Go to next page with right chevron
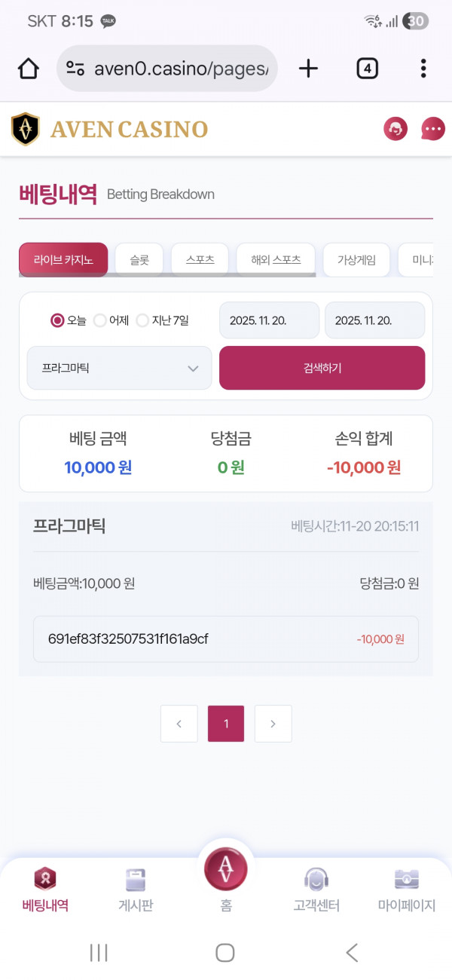The image size is (452, 980). click(273, 723)
